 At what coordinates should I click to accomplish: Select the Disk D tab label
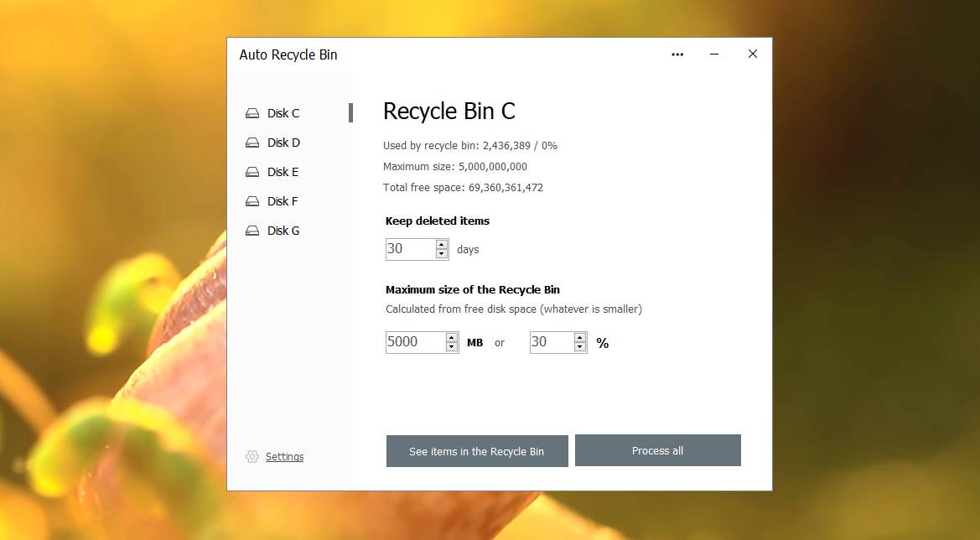click(283, 143)
